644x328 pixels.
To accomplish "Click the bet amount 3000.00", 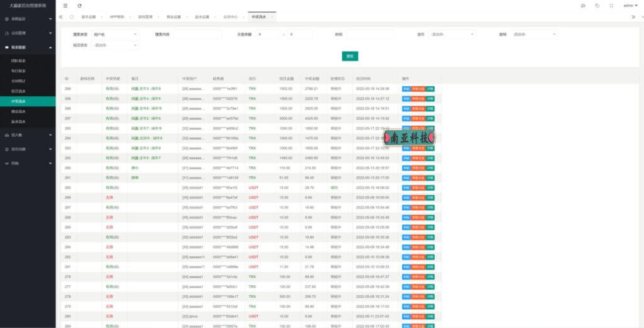I will (286, 118).
